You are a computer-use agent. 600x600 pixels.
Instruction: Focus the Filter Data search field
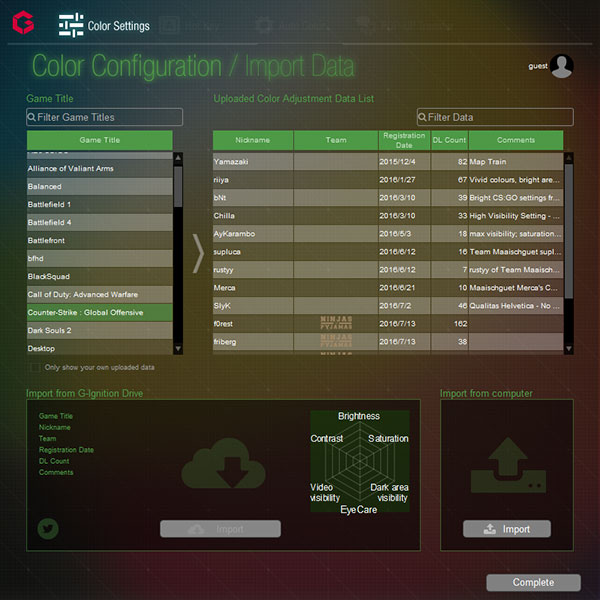tap(495, 117)
